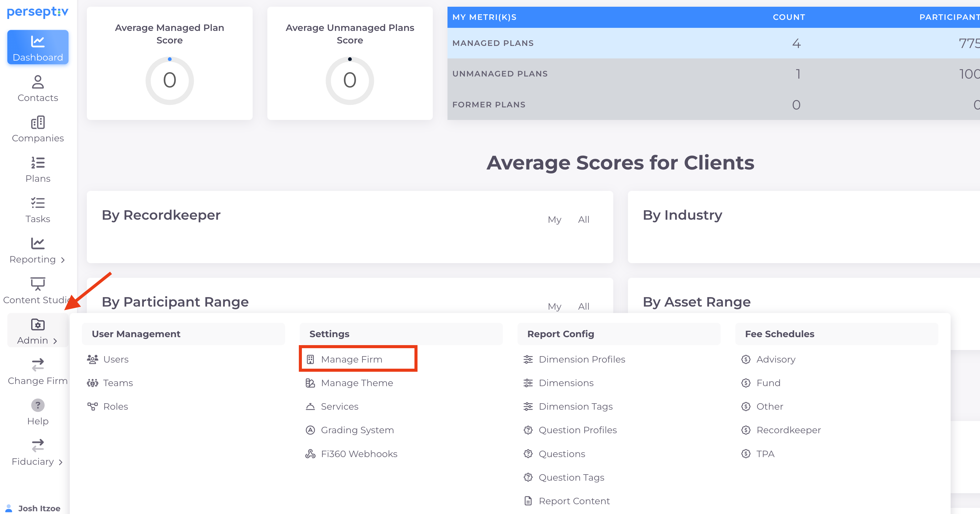The image size is (980, 514).
Task: Expand the Fiduciary submenu chevron
Action: (x=61, y=462)
